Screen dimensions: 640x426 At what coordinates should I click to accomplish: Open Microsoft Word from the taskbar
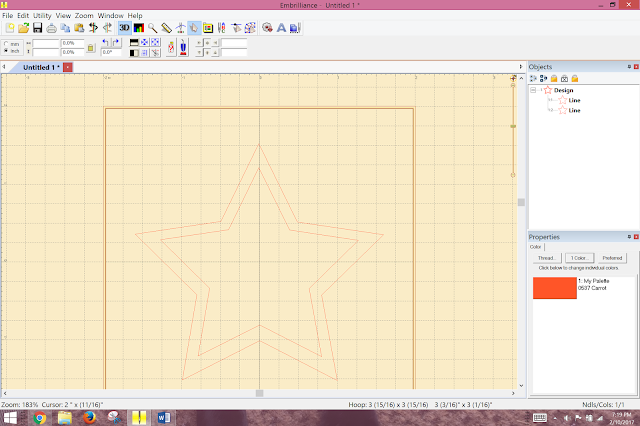(164, 418)
